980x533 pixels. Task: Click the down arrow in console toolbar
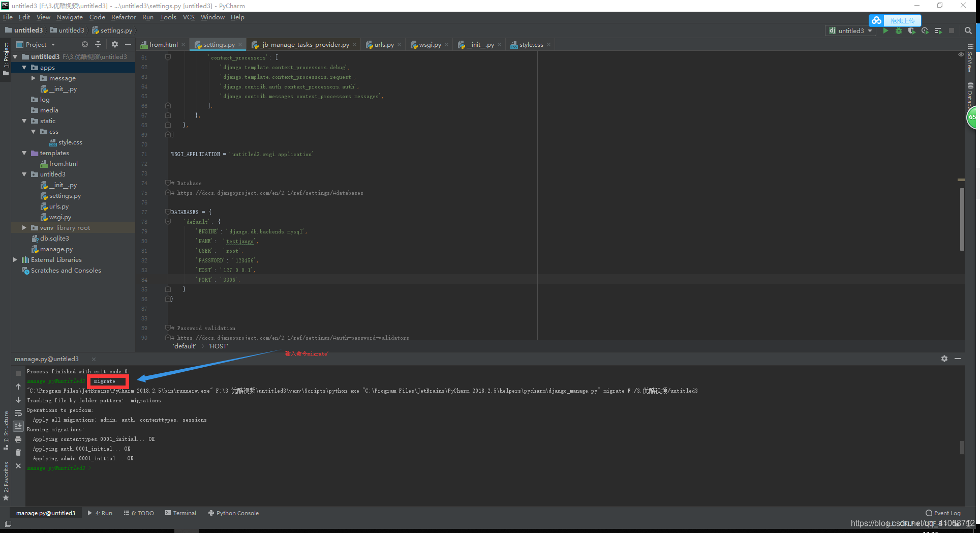tap(18, 400)
